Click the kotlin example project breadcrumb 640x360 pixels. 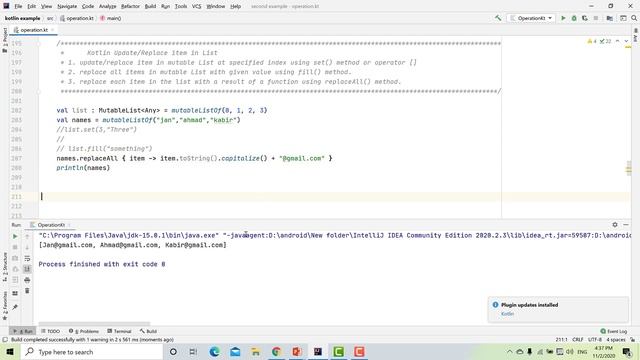click(22, 18)
